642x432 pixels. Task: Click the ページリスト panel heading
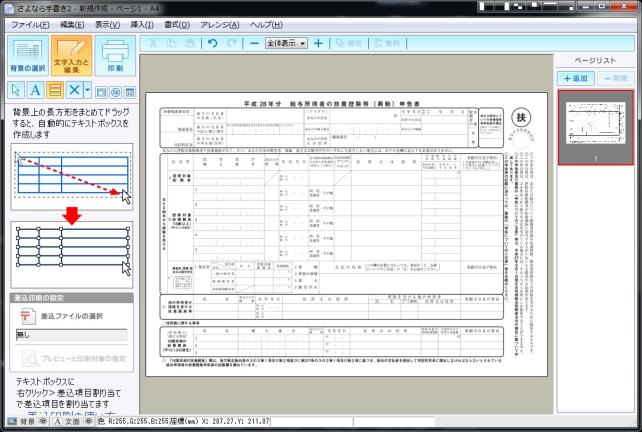pos(595,61)
